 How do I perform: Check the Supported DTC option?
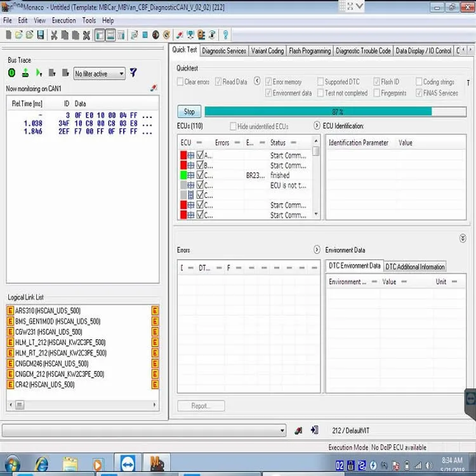(x=321, y=82)
